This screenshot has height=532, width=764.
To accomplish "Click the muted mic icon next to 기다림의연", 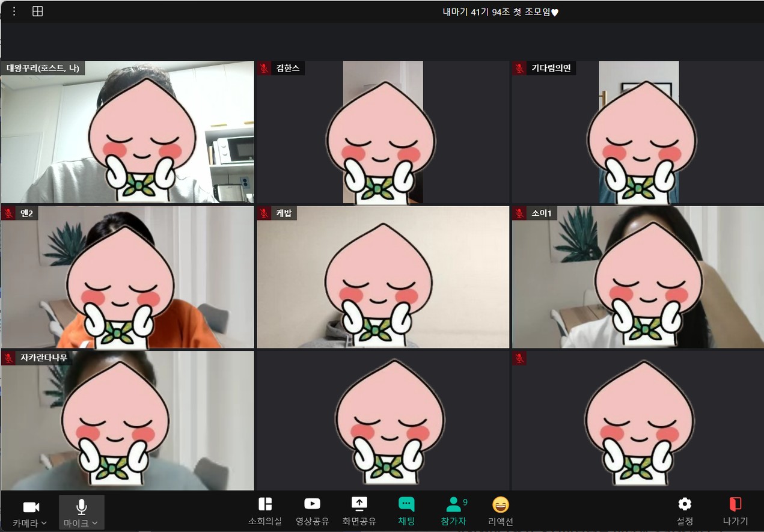I will point(519,68).
